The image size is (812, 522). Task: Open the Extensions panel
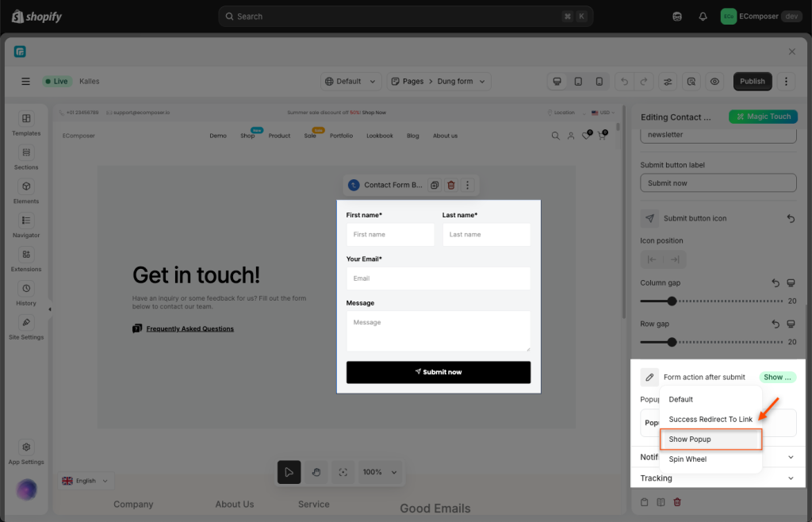coord(26,259)
